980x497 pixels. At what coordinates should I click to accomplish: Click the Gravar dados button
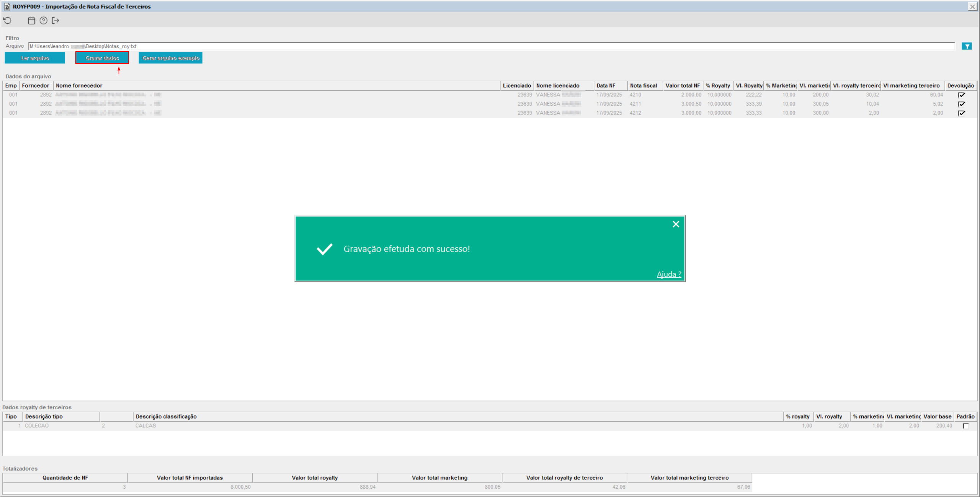pyautogui.click(x=102, y=58)
